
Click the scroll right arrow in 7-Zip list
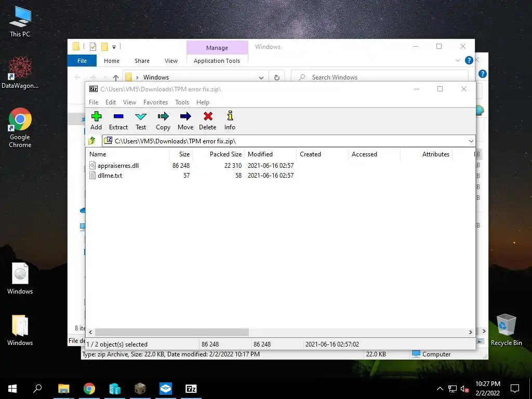pyautogui.click(x=470, y=332)
